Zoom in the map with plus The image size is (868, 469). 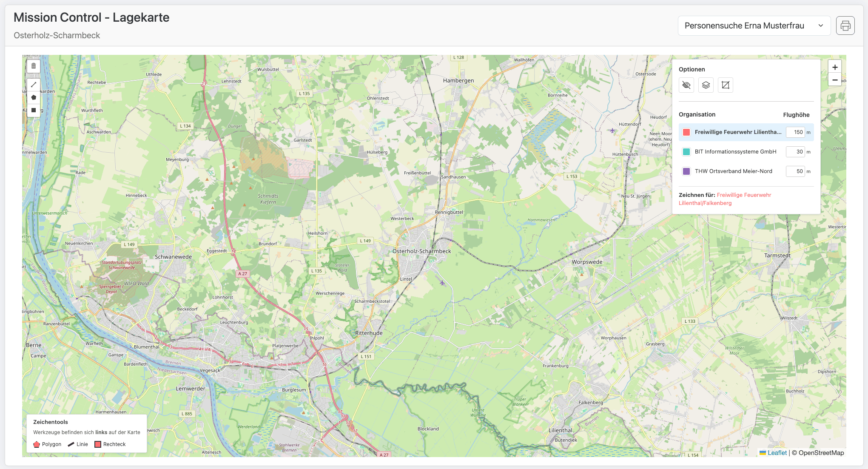click(835, 67)
